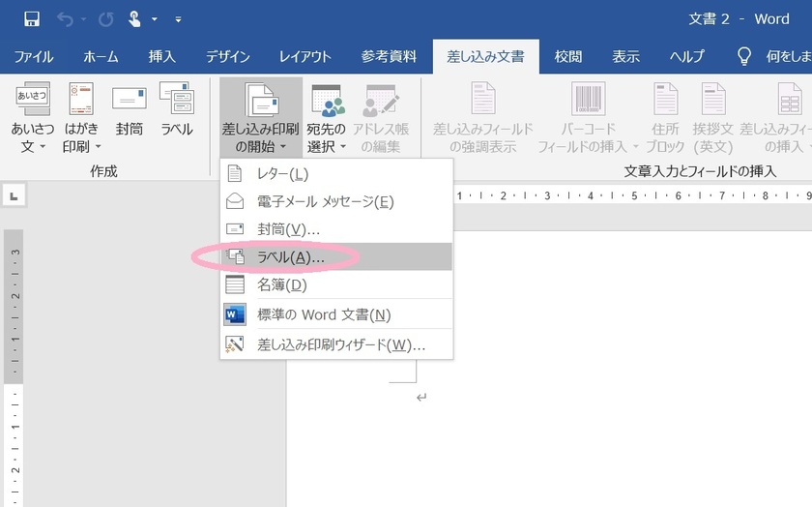The width and height of the screenshot is (812, 507).
Task: Switch to the ホーム tab
Action: (x=101, y=56)
